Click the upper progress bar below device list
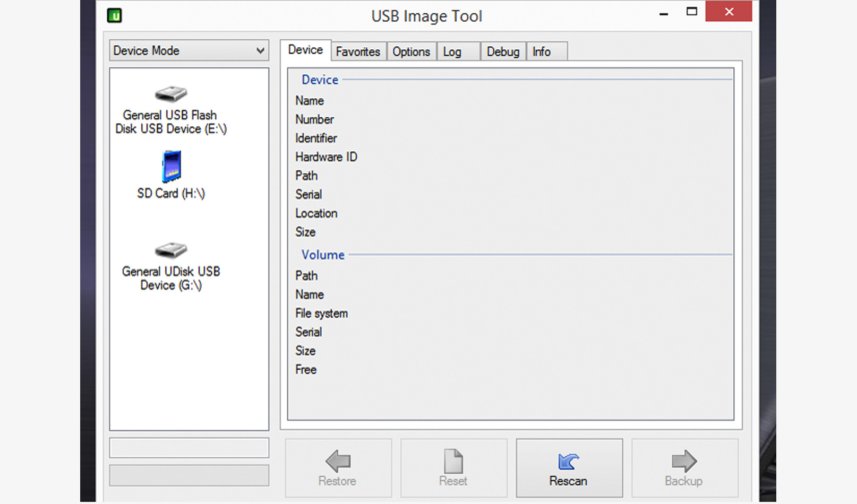This screenshot has width=857, height=504. (189, 448)
